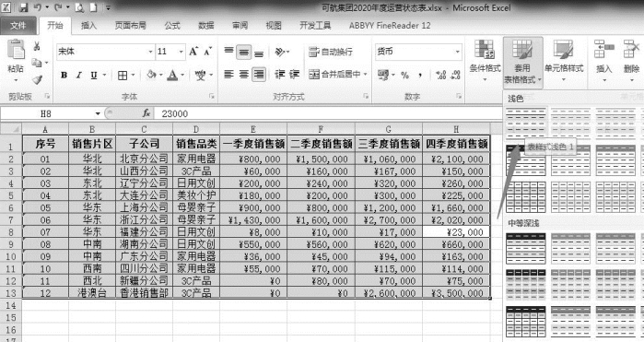Click the Cut scissors icon
This screenshot has width=644, height=342.
point(37,46)
